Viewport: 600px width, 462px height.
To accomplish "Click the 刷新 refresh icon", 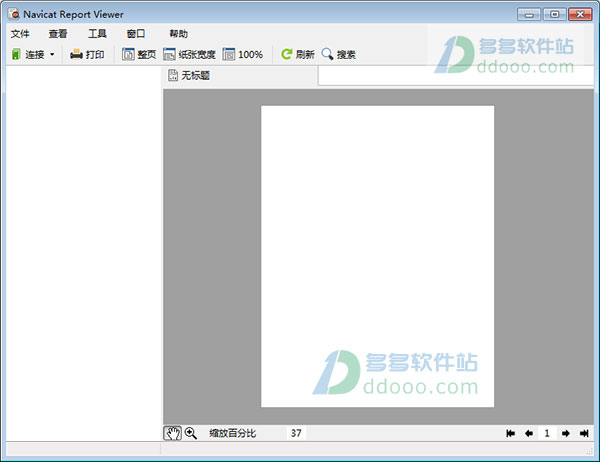I will click(286, 54).
